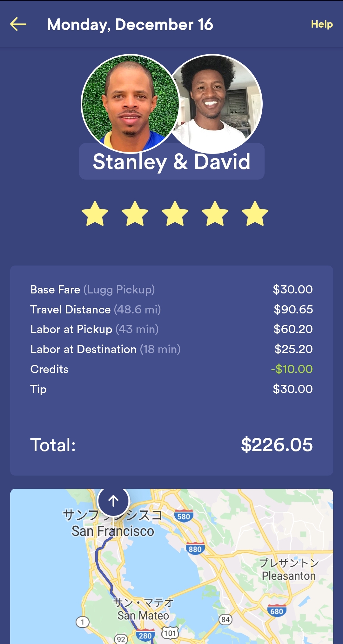343x644 pixels.
Task: Tap the San Francisco map label
Action: [113, 531]
